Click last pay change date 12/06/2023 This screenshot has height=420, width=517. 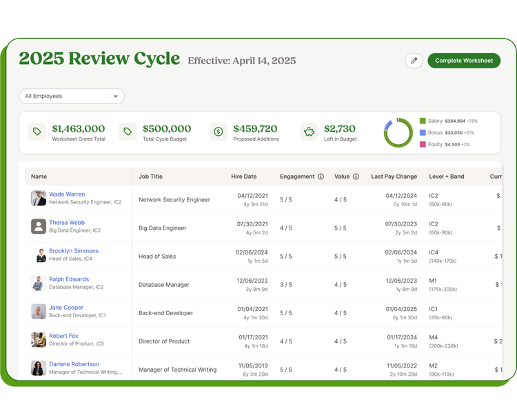click(x=401, y=281)
